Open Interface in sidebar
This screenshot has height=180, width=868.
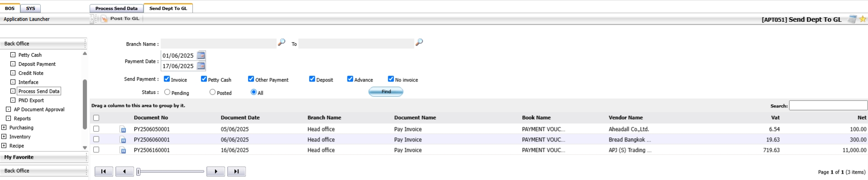pyautogui.click(x=28, y=82)
